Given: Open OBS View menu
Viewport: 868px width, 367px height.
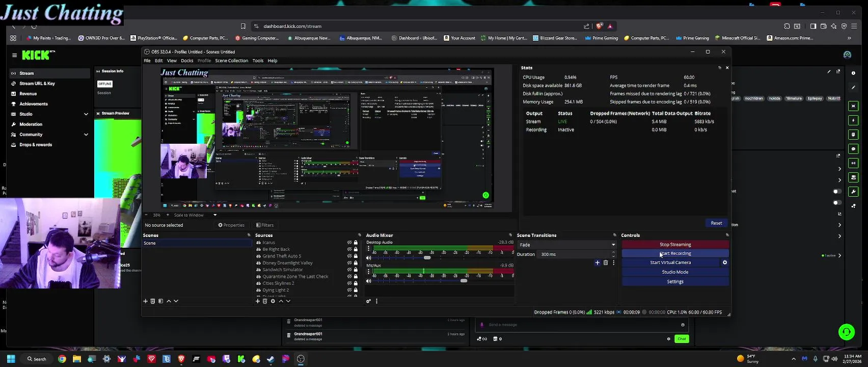Looking at the screenshot, I should click(172, 61).
